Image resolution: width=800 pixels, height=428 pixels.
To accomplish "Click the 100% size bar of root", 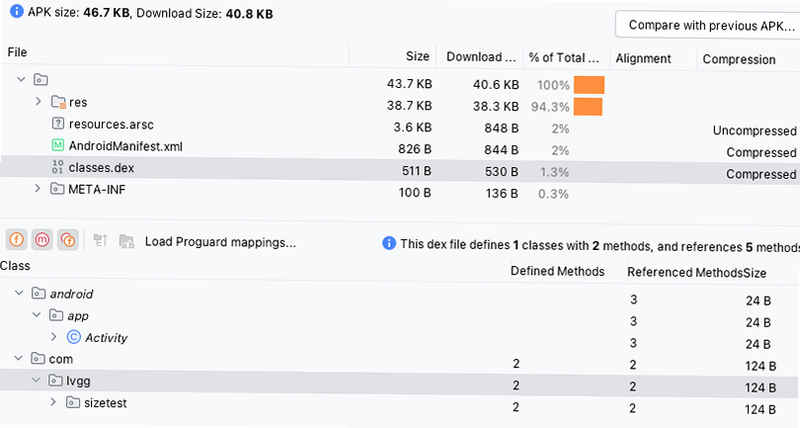I will (589, 85).
